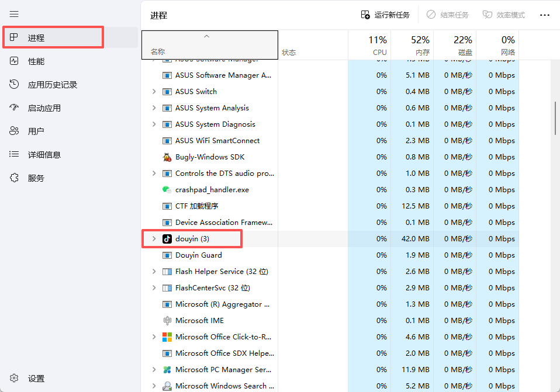Click the 运行新任务 button
This screenshot has height=392, width=560.
[385, 15]
